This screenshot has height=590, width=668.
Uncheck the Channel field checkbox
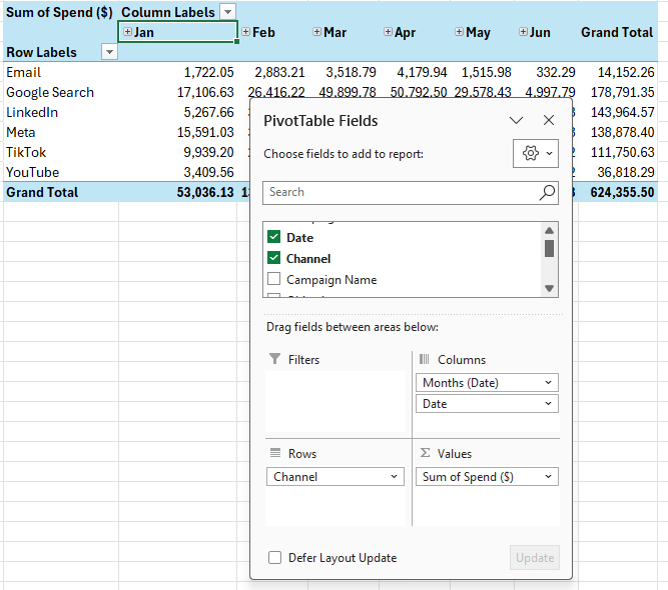pyautogui.click(x=274, y=258)
